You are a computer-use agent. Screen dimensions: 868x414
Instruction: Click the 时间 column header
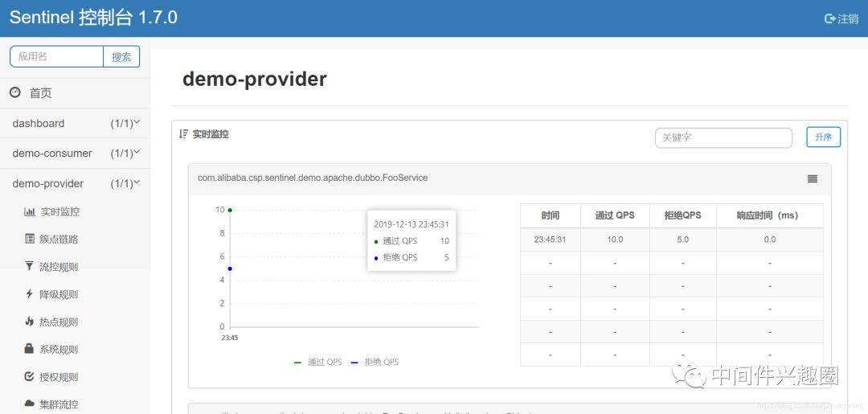pyautogui.click(x=551, y=215)
